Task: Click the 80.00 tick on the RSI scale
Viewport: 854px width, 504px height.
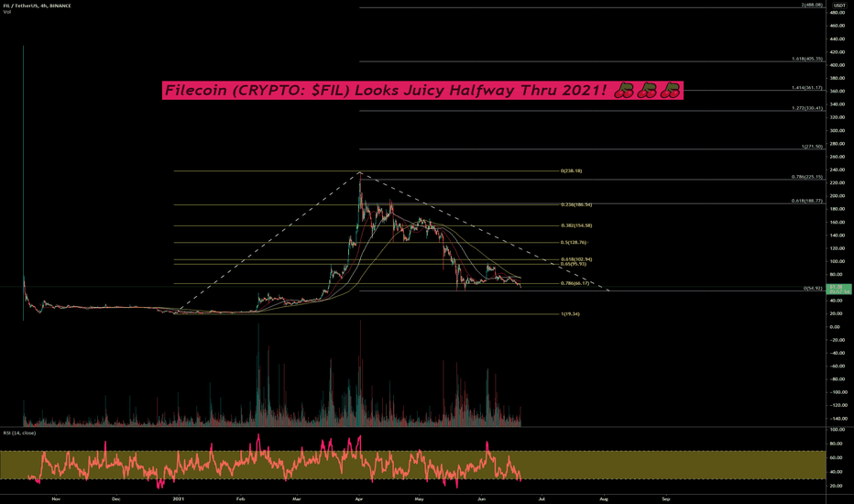Action: [838, 444]
